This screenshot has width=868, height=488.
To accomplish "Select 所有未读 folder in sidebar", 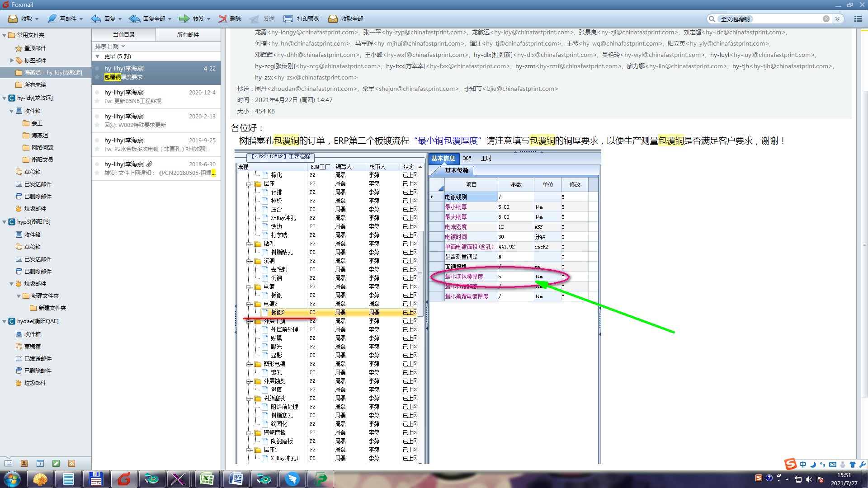I will coord(35,85).
